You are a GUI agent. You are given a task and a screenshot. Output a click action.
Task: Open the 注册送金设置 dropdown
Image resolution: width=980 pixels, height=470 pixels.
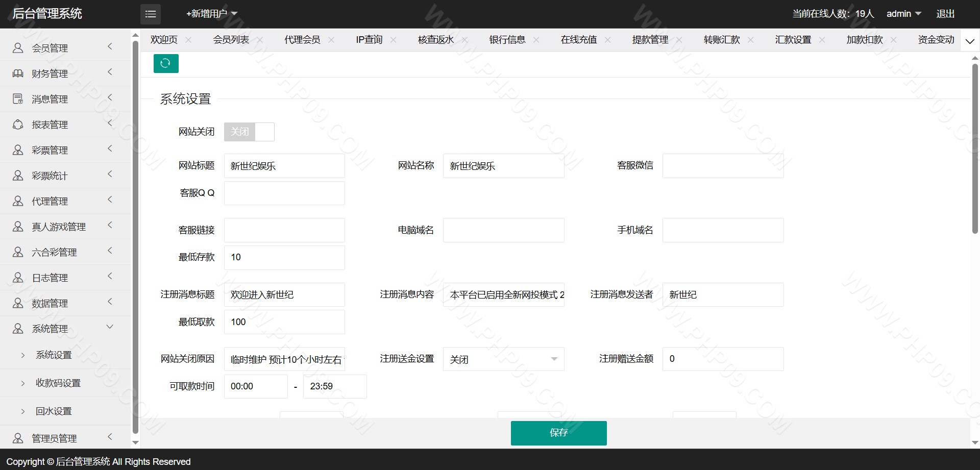click(x=503, y=359)
